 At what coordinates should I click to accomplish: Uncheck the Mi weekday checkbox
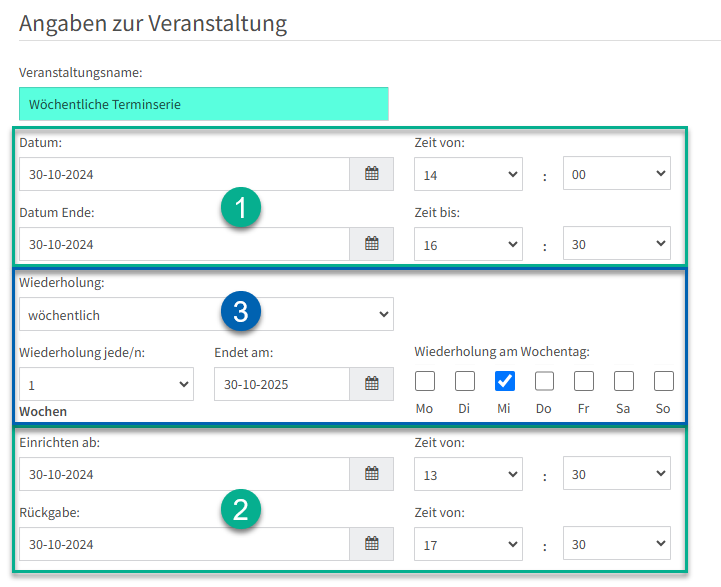pyautogui.click(x=505, y=381)
